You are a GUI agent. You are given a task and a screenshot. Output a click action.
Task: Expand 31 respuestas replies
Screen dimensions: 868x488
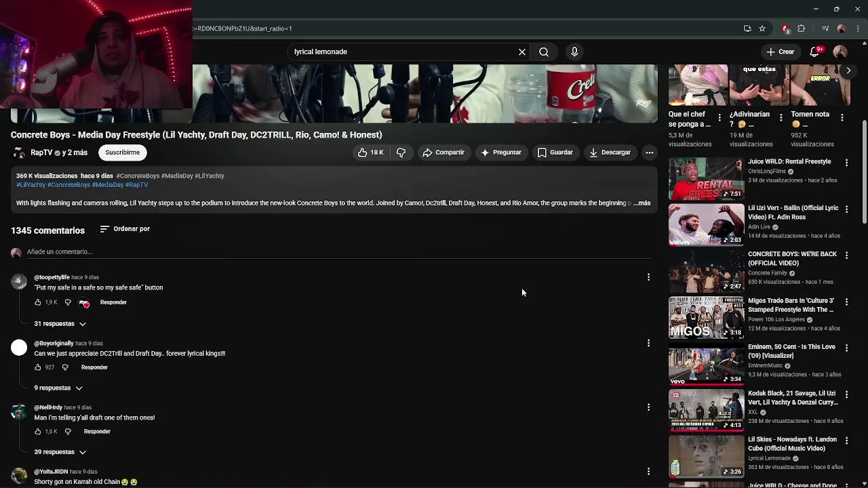click(x=60, y=324)
